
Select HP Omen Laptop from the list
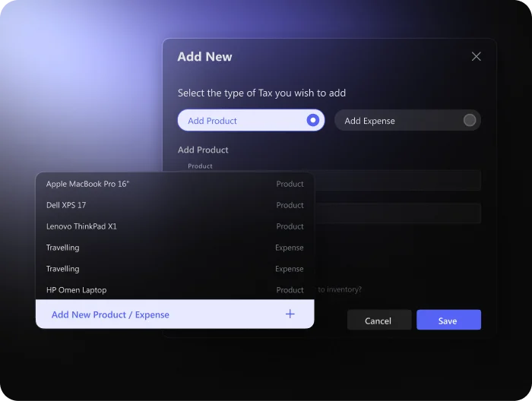coord(76,290)
